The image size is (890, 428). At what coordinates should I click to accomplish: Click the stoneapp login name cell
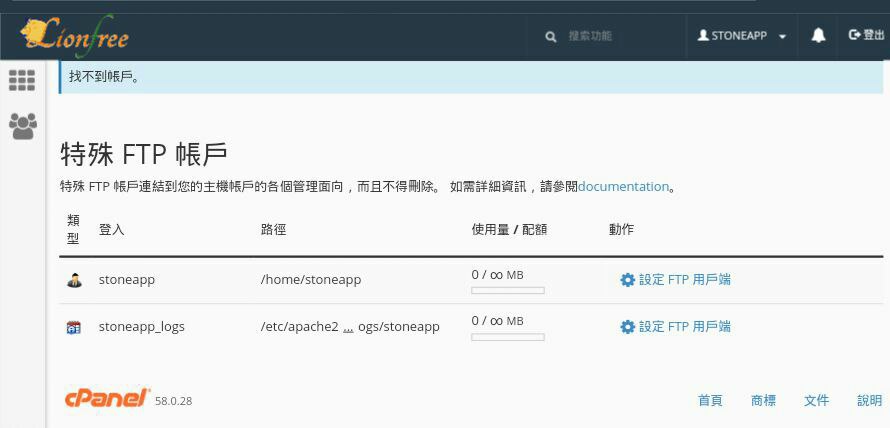[x=127, y=280]
